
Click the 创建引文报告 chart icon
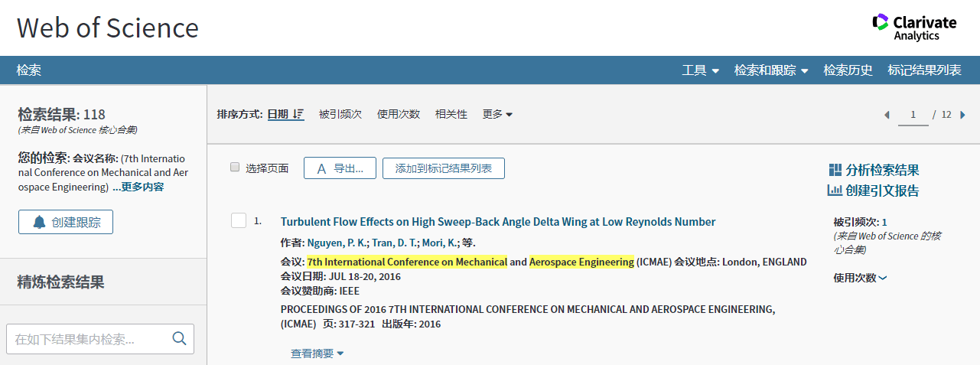[x=835, y=191]
